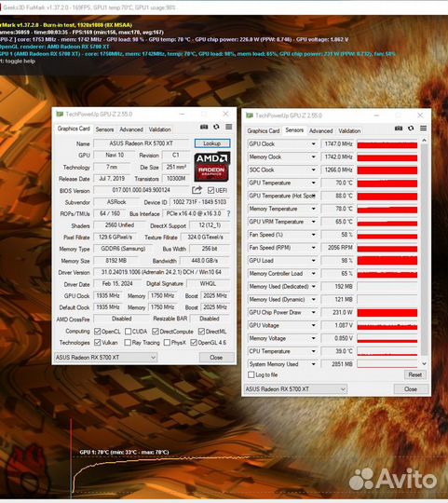This screenshot has height=503, width=448.
Task: Open the SOC Clock sensor dropdown
Action: [313, 170]
